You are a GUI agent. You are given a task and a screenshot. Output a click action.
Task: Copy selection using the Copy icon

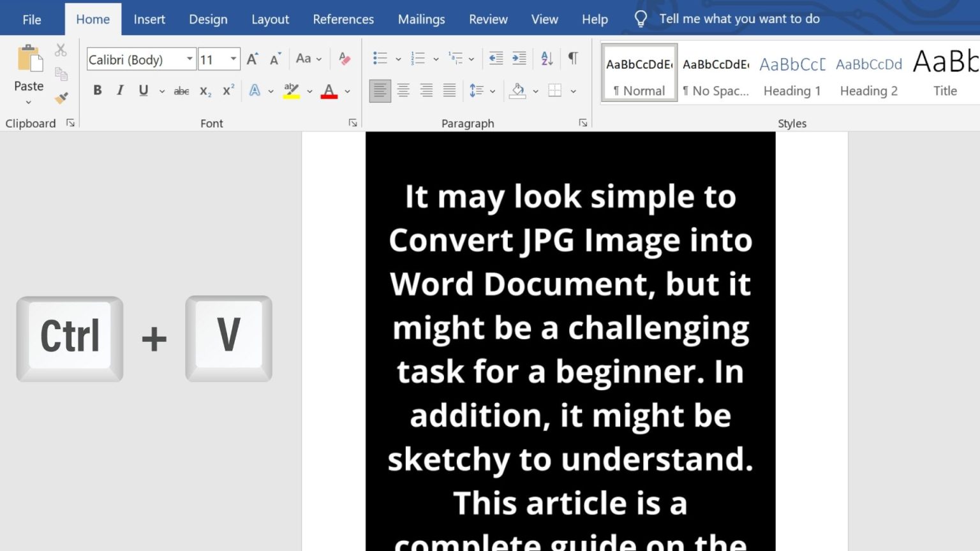coord(61,74)
